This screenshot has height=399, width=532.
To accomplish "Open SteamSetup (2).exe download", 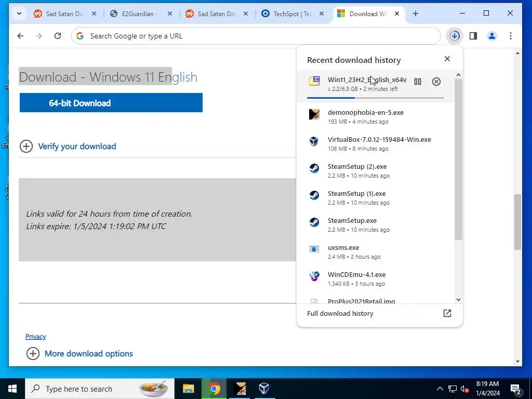I will click(375, 170).
